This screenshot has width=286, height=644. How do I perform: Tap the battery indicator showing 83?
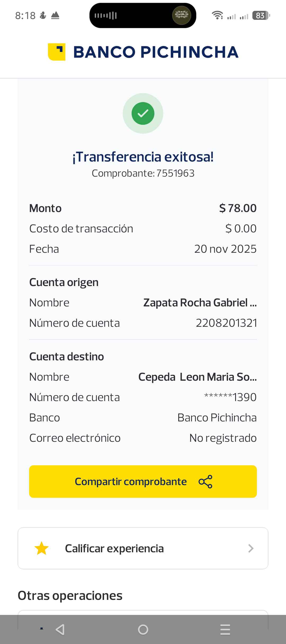tap(261, 16)
